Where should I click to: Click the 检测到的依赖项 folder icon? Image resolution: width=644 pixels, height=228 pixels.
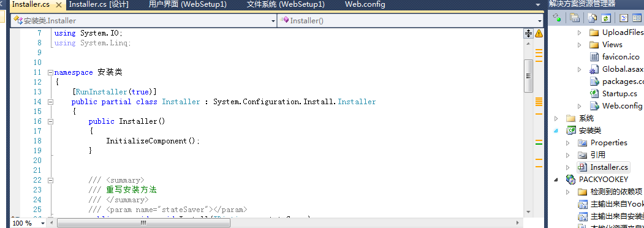point(582,192)
